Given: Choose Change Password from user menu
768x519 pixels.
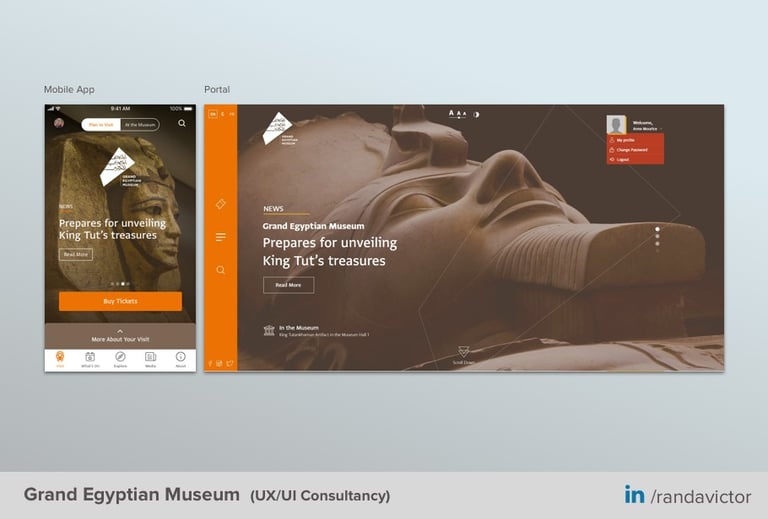Looking at the screenshot, I should pos(635,150).
